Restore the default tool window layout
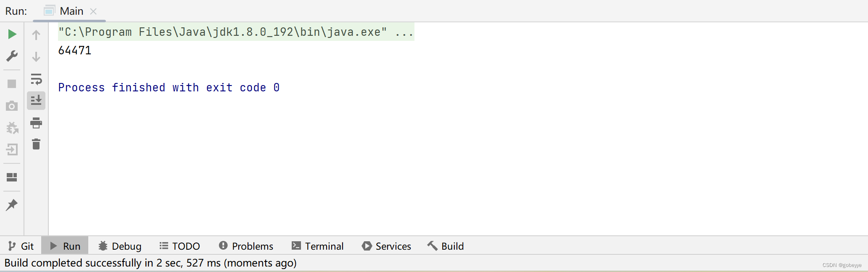 coord(12,177)
